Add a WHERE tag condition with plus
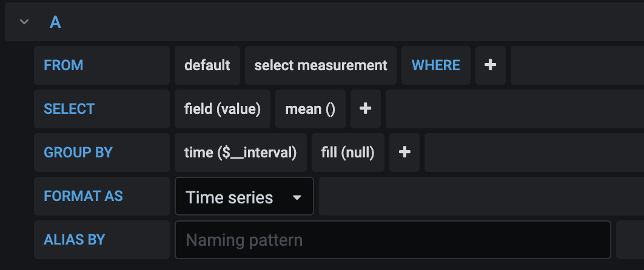The height and width of the screenshot is (270, 644). pyautogui.click(x=491, y=65)
